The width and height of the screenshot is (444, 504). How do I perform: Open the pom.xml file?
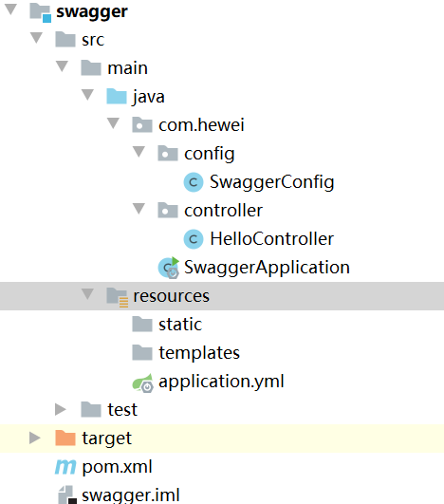point(117,467)
